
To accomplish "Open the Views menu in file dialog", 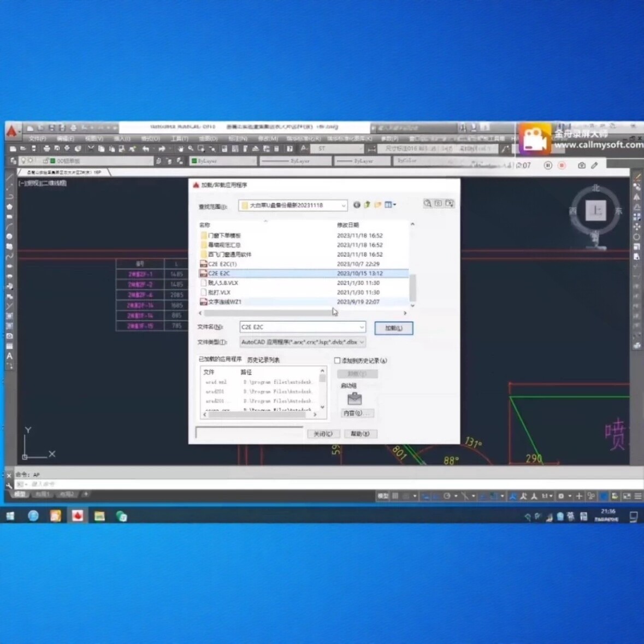I will (390, 204).
